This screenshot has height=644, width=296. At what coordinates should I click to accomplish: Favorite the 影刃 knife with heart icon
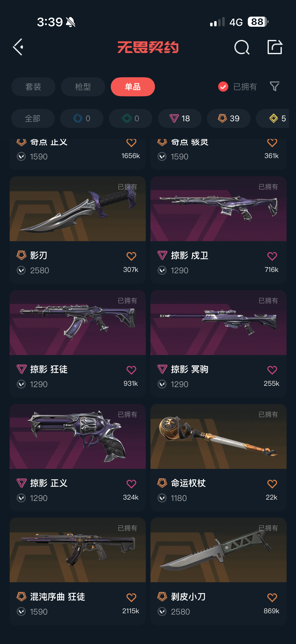pos(131,256)
